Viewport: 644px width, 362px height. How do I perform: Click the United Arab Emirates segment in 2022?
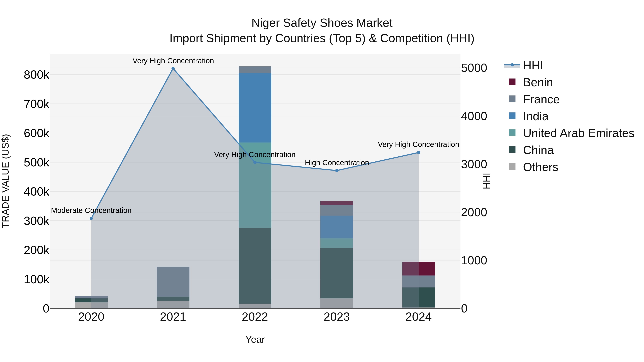[255, 185]
